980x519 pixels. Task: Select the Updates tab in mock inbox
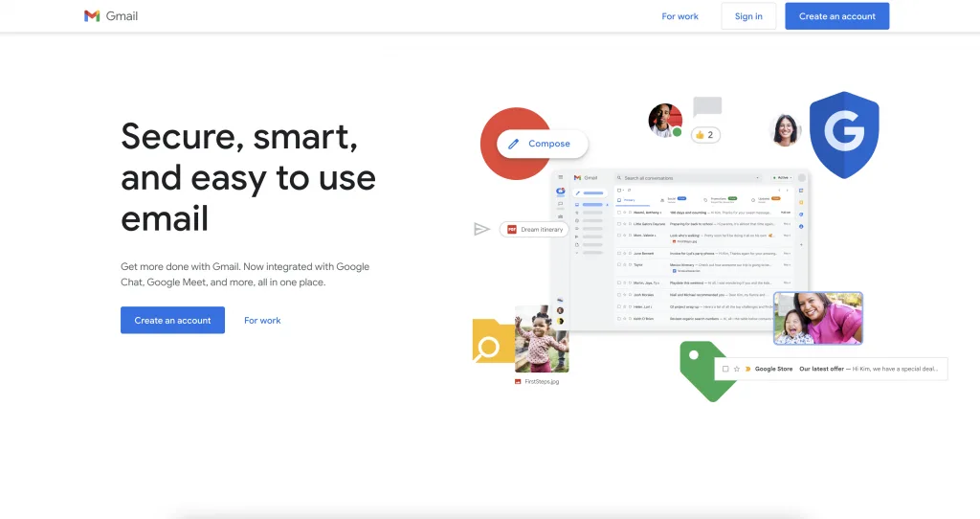click(x=767, y=199)
